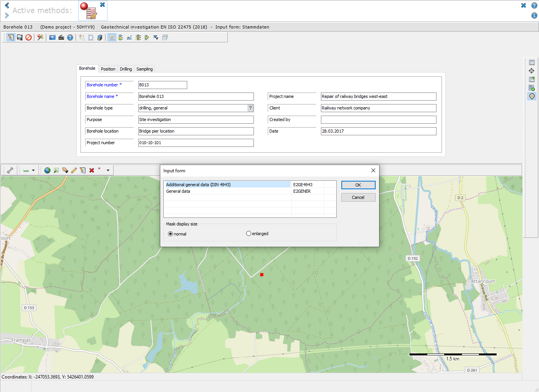Viewport: 539px width, 392px height.
Task: Click the form list icon in right sidebar
Action: point(532,62)
